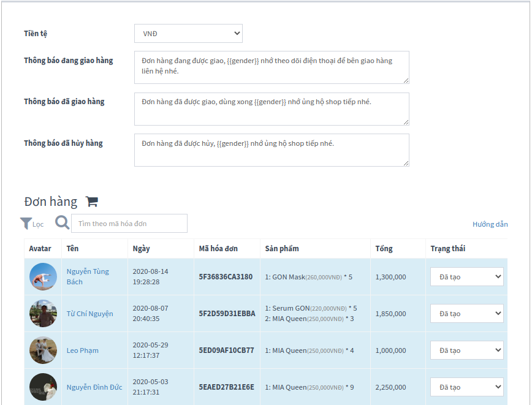Click the Đơn hàng section heading
Screen dimensions: 532x405
(x=50, y=202)
